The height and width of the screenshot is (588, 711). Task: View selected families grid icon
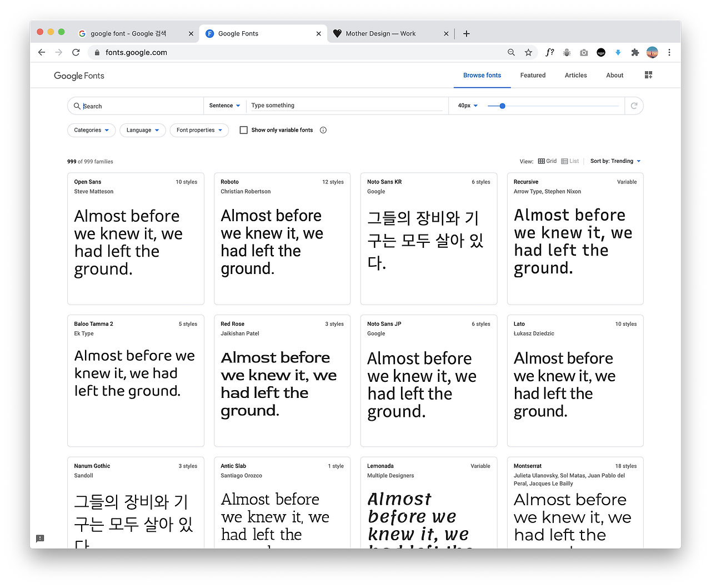coord(648,75)
